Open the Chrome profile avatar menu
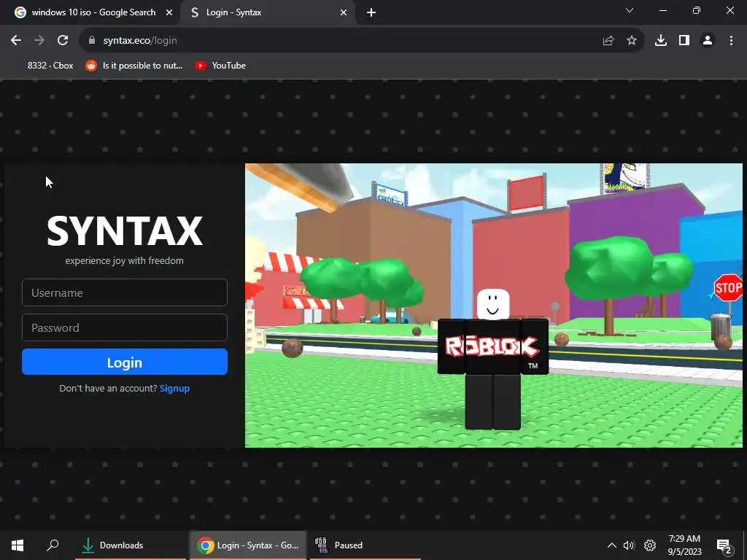The image size is (747, 560). (x=708, y=41)
